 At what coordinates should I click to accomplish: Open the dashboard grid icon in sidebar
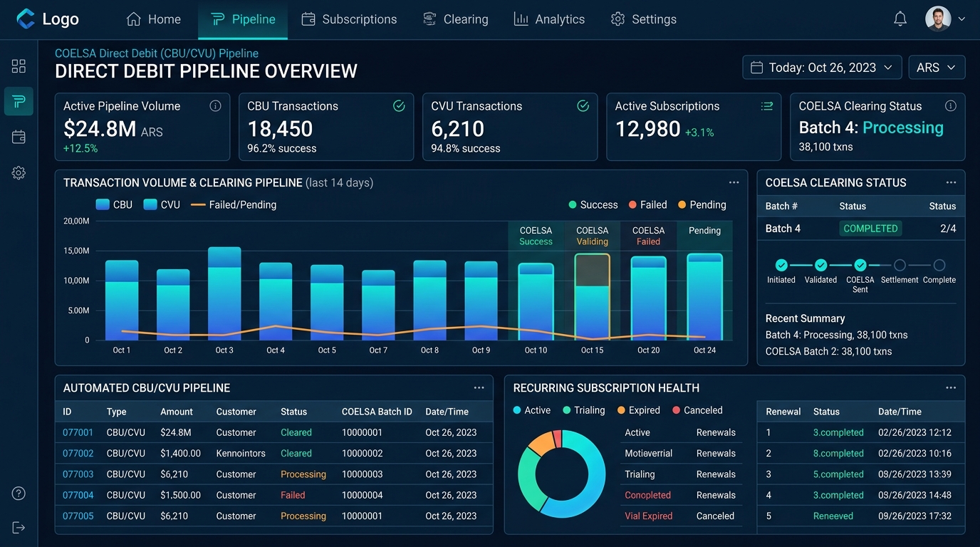coord(19,66)
